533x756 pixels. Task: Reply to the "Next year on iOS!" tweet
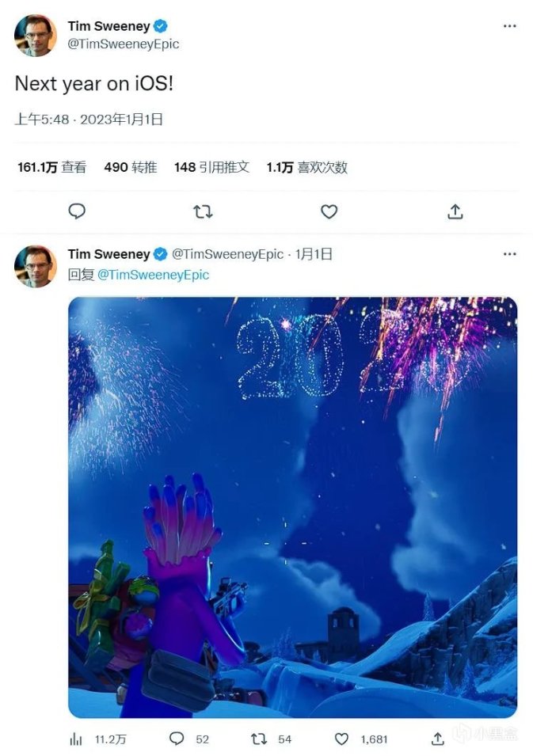click(77, 211)
